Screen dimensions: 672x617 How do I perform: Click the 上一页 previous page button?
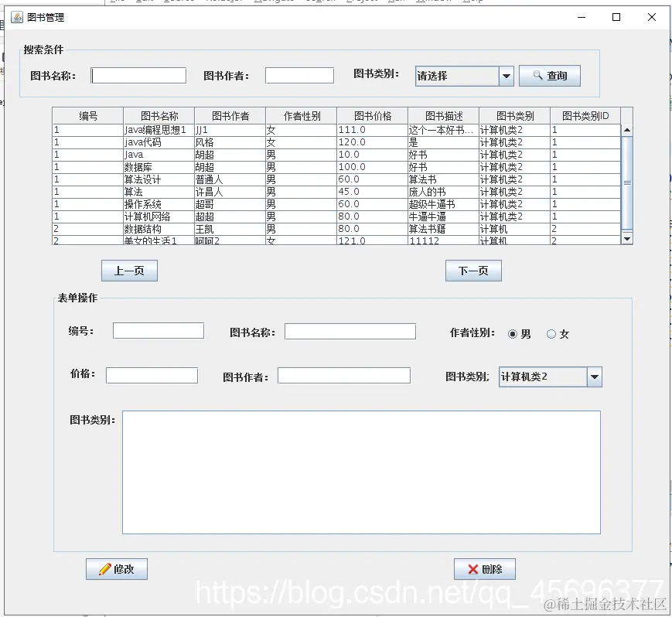[x=129, y=271]
